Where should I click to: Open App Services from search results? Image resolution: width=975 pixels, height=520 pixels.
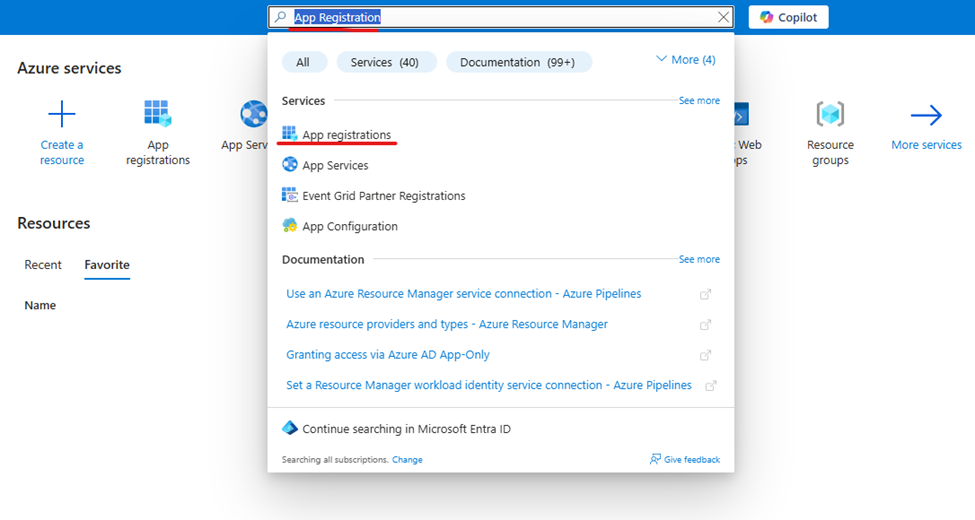335,166
